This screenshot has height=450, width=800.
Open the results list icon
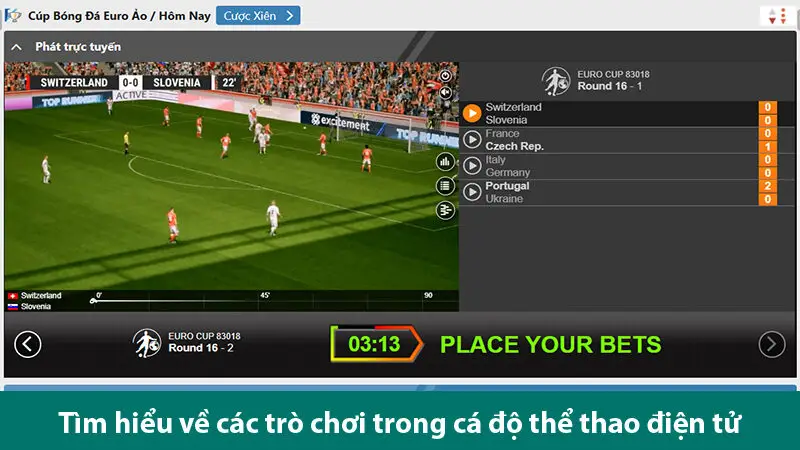tap(445, 186)
